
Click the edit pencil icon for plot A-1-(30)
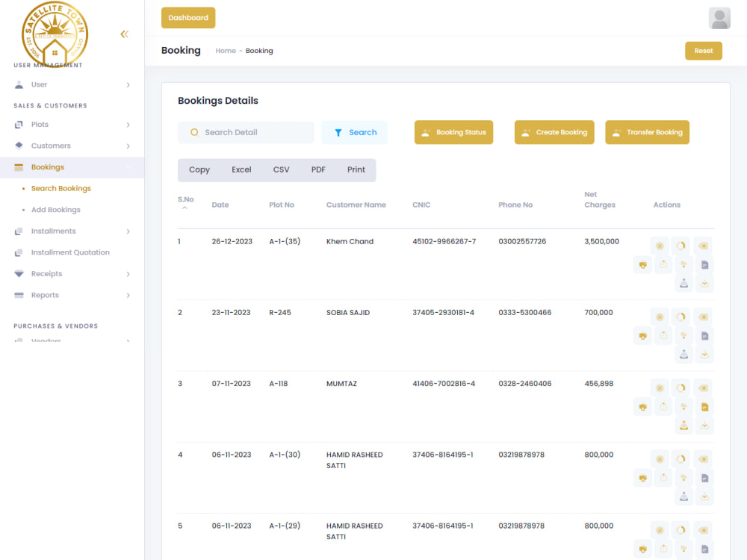coord(660,459)
